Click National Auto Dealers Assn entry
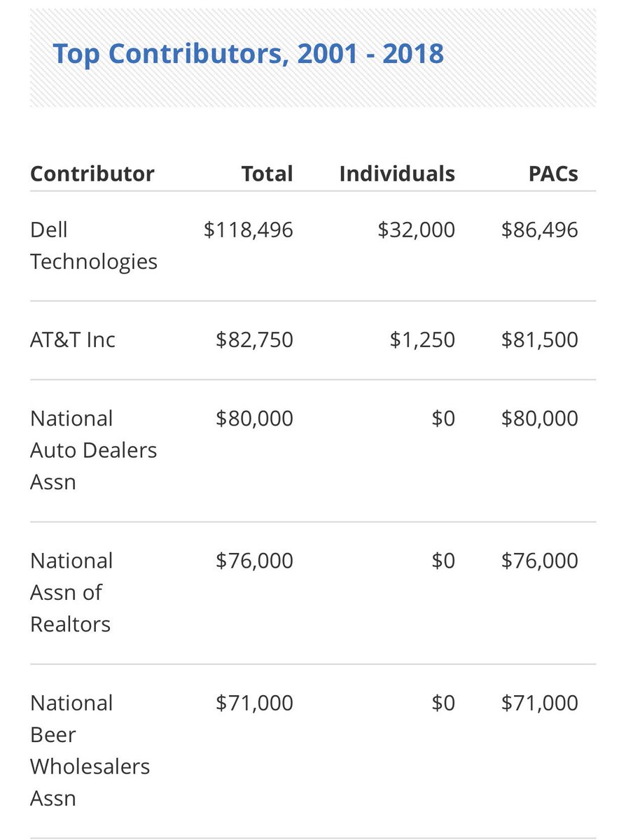The width and height of the screenshot is (626, 840). 94,450
